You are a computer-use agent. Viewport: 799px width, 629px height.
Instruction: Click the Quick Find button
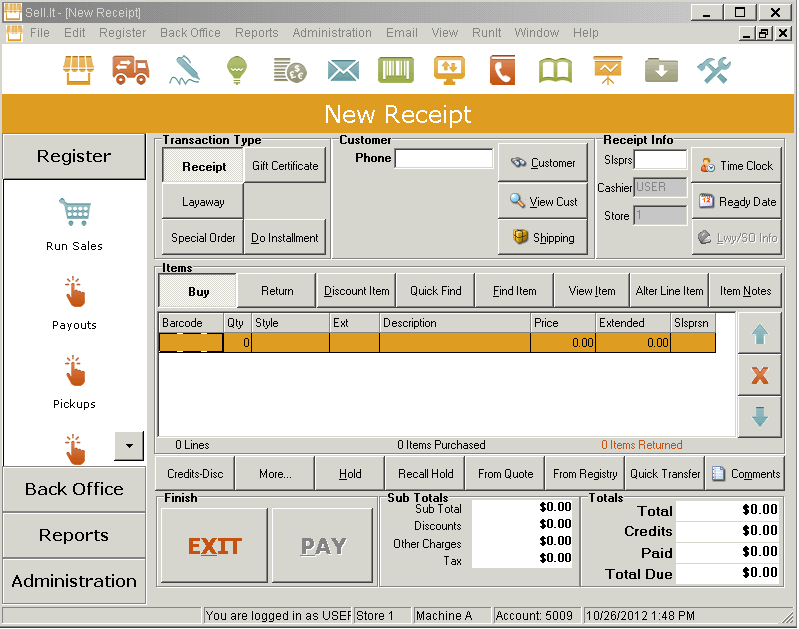pos(435,291)
